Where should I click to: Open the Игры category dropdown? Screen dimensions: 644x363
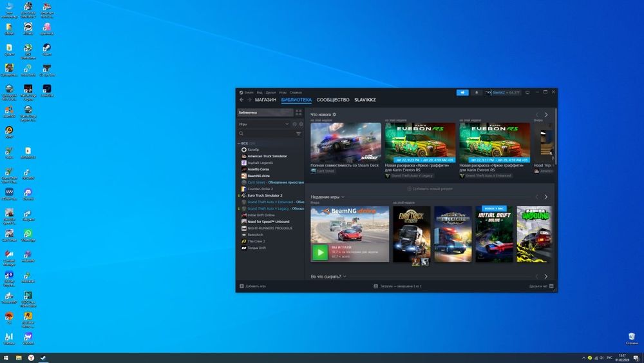[x=263, y=124]
